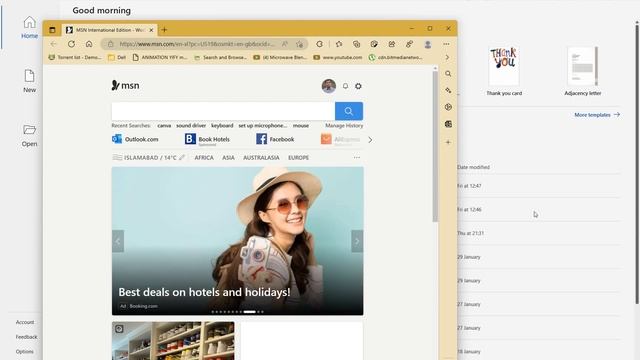Expand more MSN quick links chevron
The height and width of the screenshot is (360, 640).
pos(370,140)
